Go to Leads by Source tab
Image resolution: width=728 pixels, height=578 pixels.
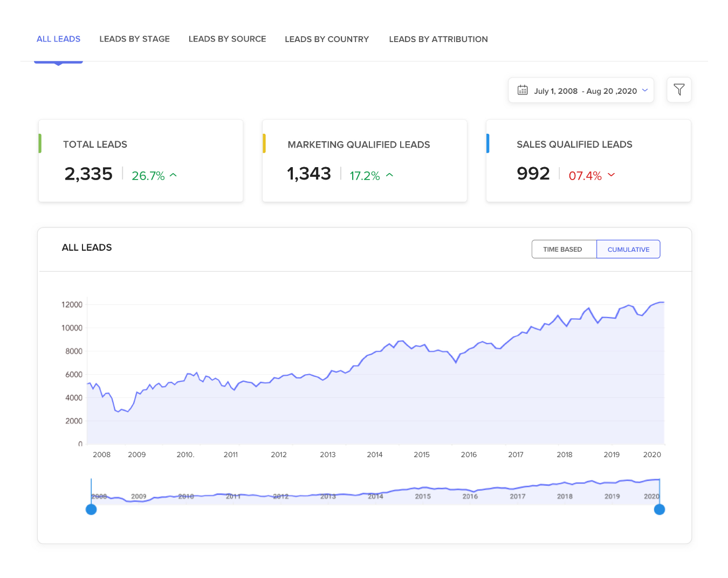point(227,39)
